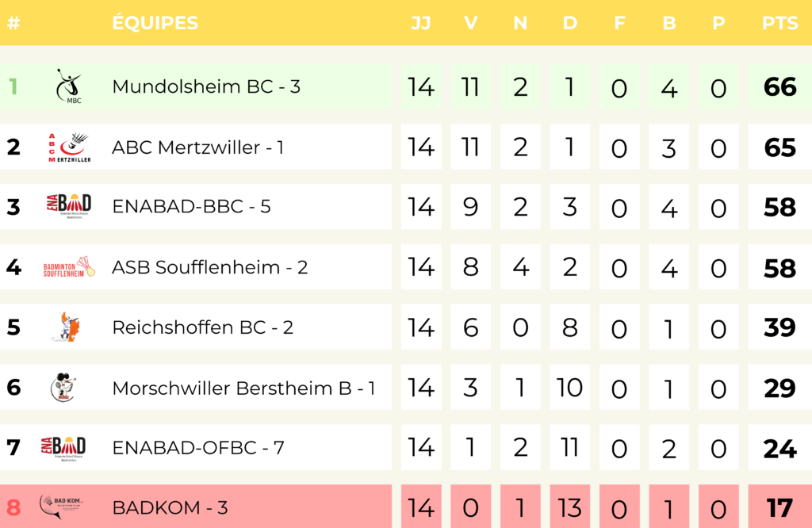Click the ASB Soufflenheim - 2 team name

(x=209, y=267)
